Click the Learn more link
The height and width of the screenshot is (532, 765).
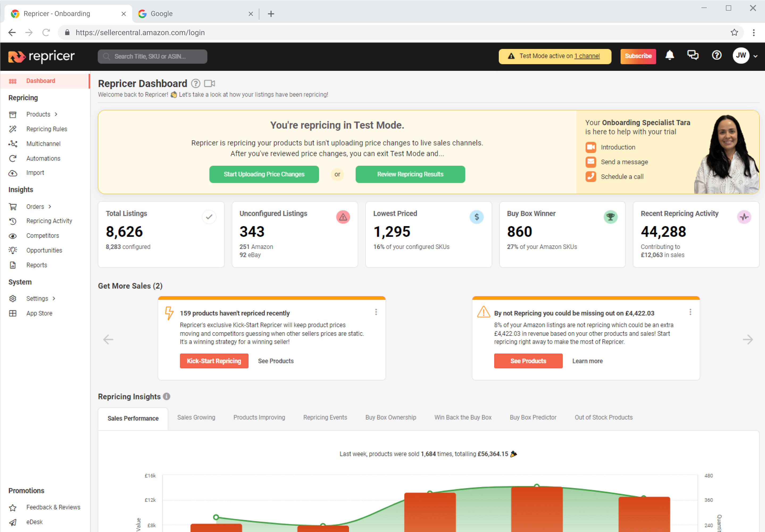(587, 361)
